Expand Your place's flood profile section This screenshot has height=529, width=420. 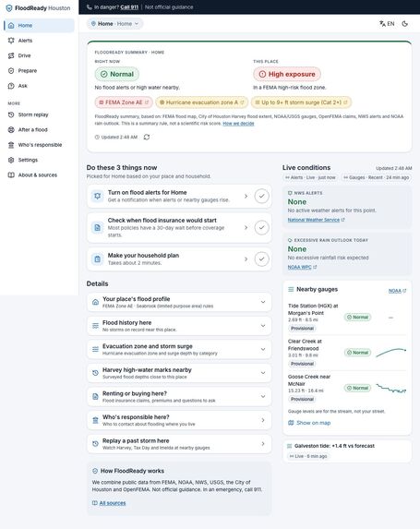tap(263, 302)
